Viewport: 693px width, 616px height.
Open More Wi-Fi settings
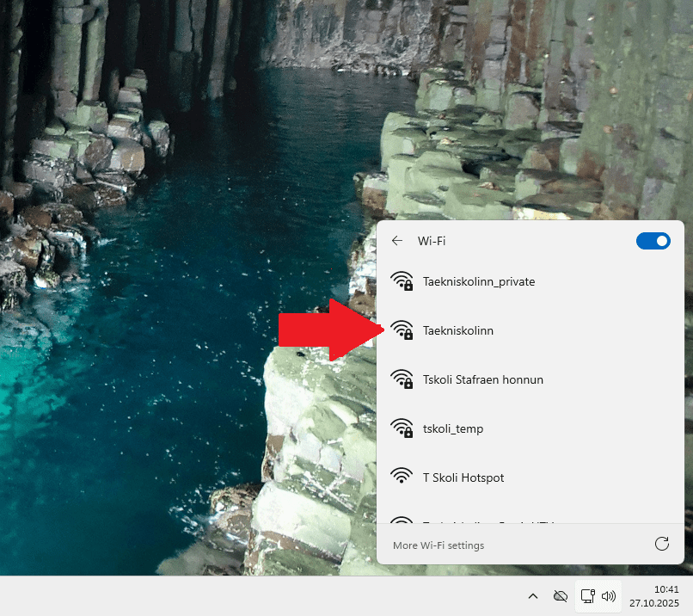pos(438,545)
